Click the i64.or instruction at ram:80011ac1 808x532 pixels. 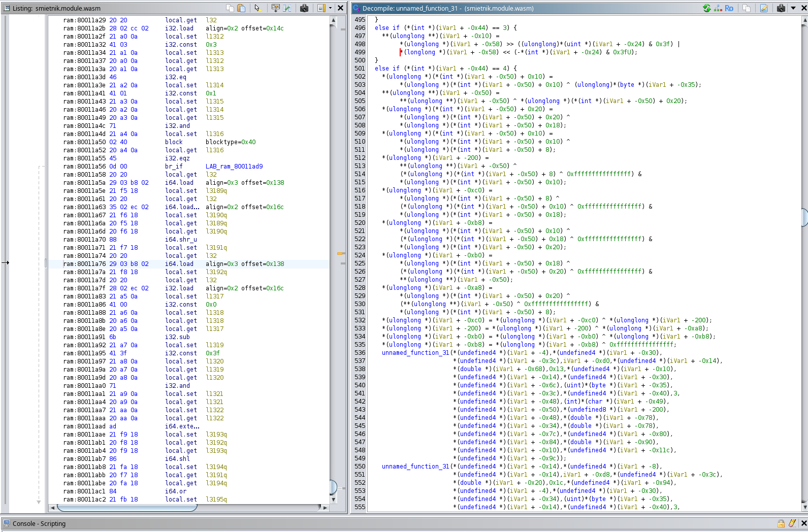click(x=176, y=491)
